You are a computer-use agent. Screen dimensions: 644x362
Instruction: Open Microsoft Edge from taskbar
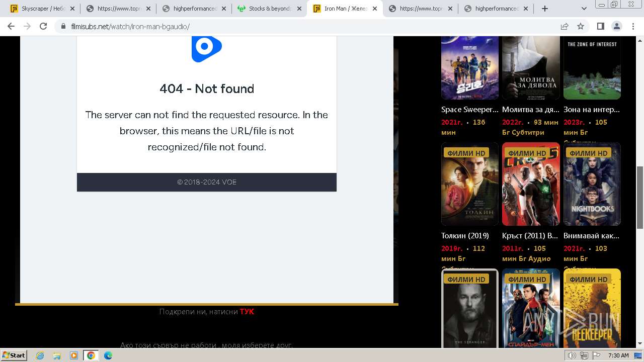coord(108,355)
